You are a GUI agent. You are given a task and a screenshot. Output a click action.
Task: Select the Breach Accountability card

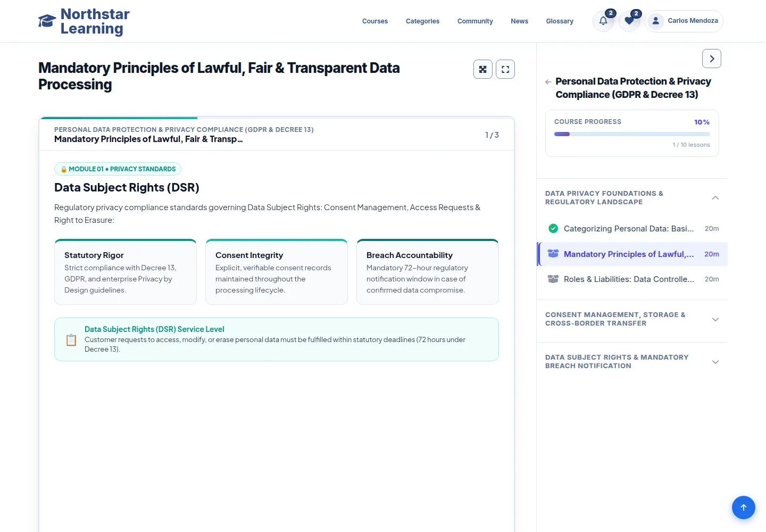coord(428,272)
